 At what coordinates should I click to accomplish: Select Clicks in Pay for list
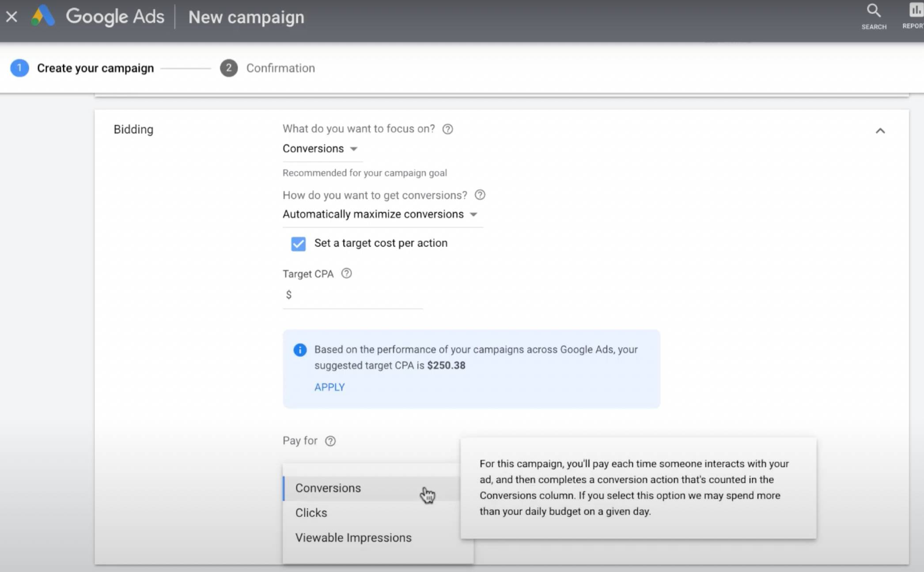click(x=311, y=513)
